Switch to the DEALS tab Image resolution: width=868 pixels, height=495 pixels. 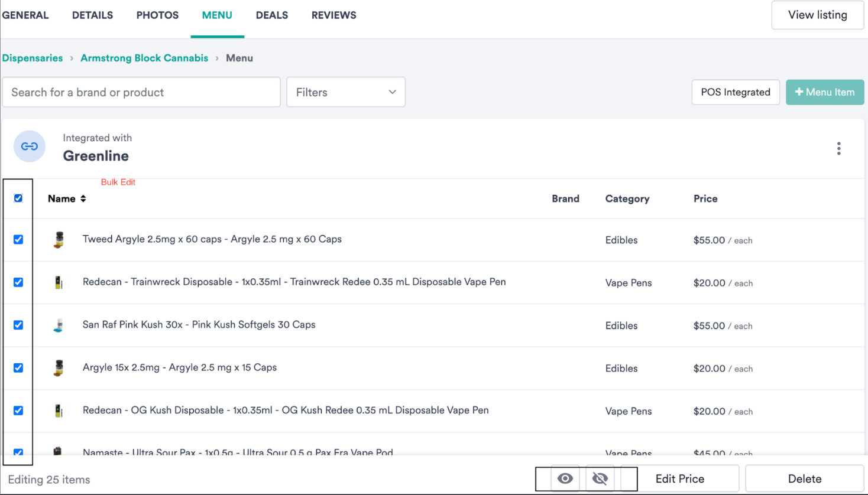pyautogui.click(x=272, y=15)
